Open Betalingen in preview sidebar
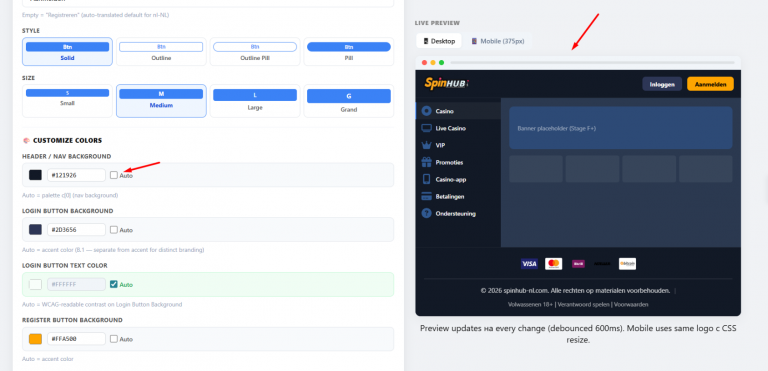This screenshot has height=371, width=768. click(458, 196)
